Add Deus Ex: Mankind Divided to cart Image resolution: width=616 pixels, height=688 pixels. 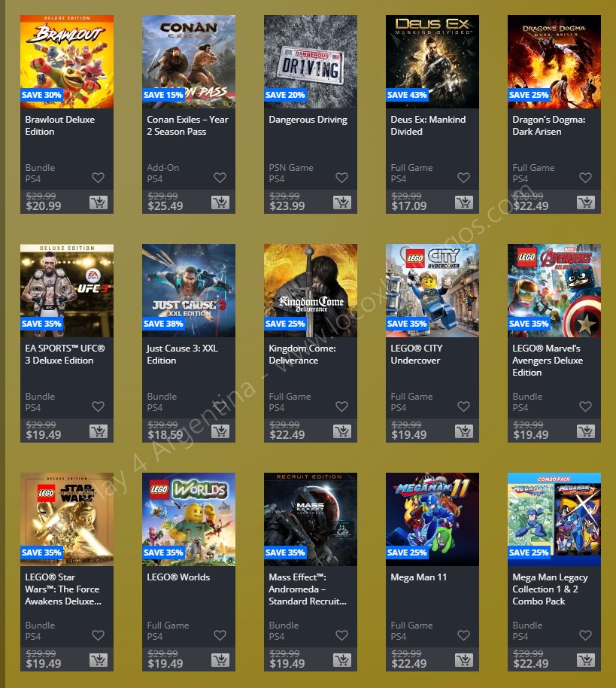coord(464,202)
